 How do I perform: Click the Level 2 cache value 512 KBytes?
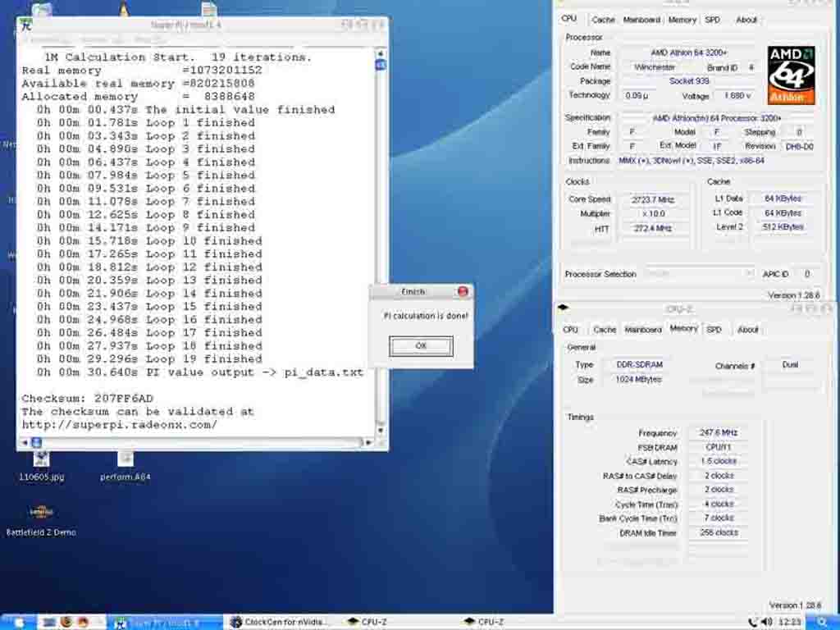pos(783,226)
